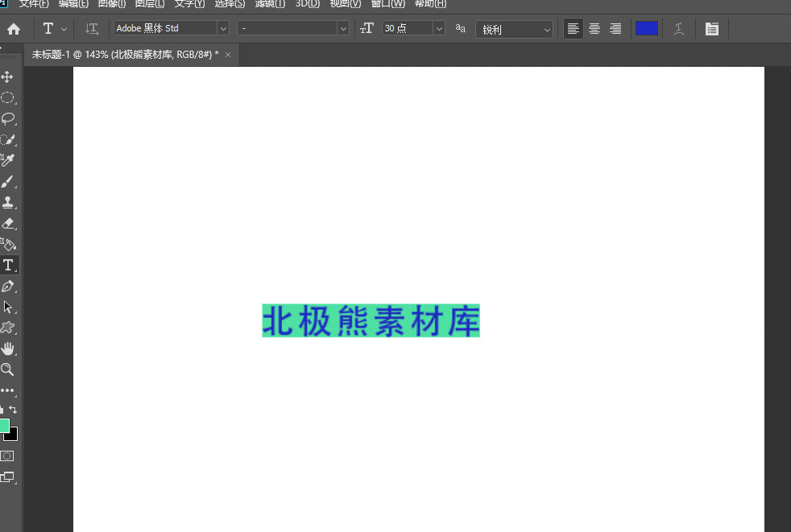791x532 pixels.
Task: Open the 帮助 menu
Action: tap(430, 4)
